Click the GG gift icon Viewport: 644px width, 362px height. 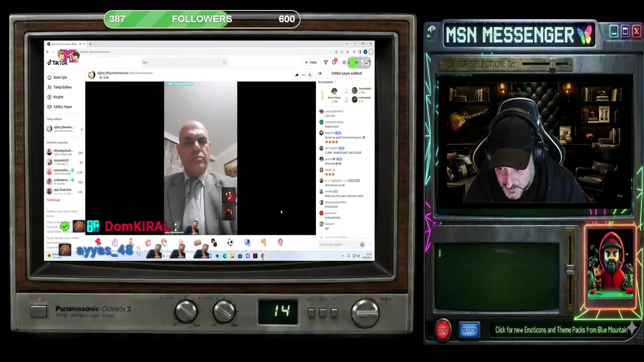pos(197,243)
